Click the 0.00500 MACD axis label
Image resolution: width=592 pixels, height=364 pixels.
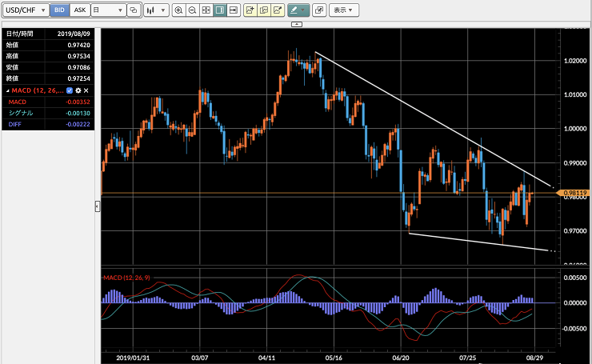coord(575,278)
